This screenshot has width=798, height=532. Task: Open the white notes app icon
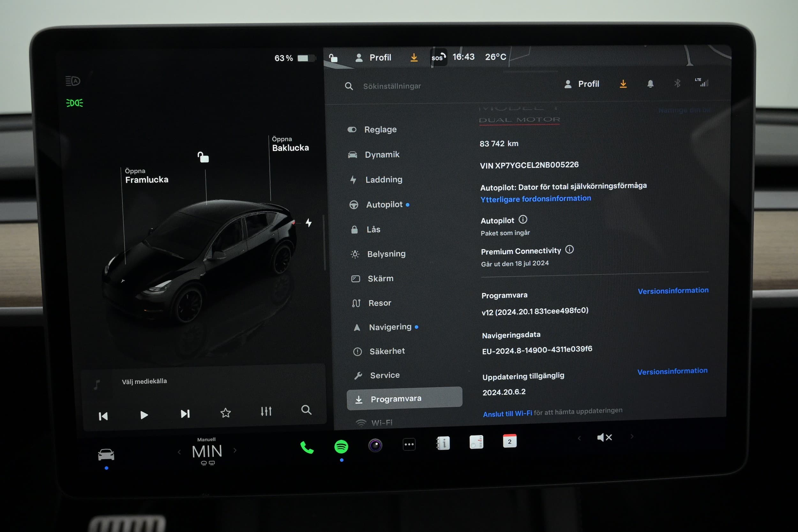pos(476,442)
